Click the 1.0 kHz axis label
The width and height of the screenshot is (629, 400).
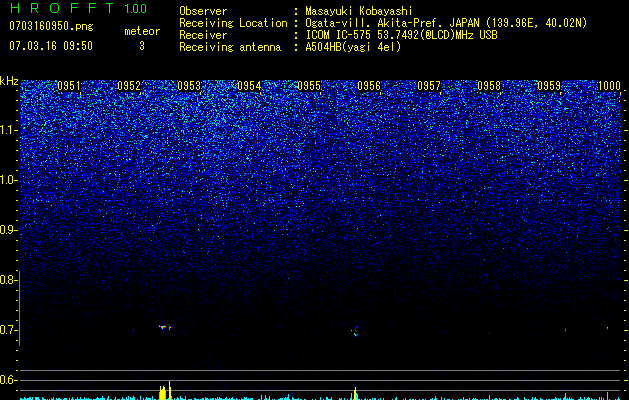click(9, 180)
